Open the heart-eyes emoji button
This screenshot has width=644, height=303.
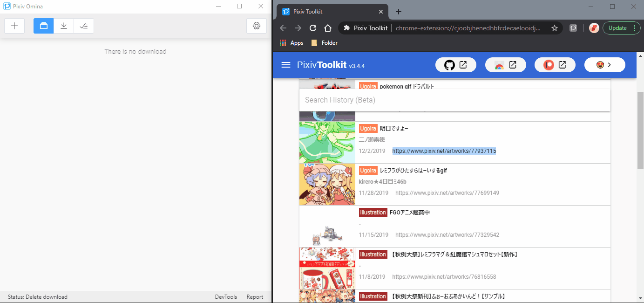(x=605, y=65)
